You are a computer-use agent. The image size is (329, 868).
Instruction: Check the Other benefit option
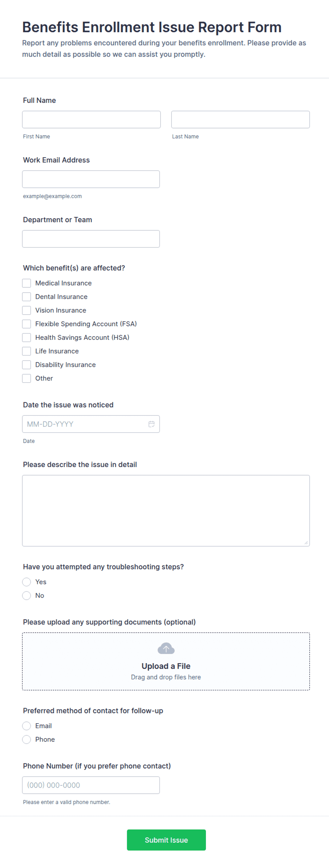click(27, 378)
